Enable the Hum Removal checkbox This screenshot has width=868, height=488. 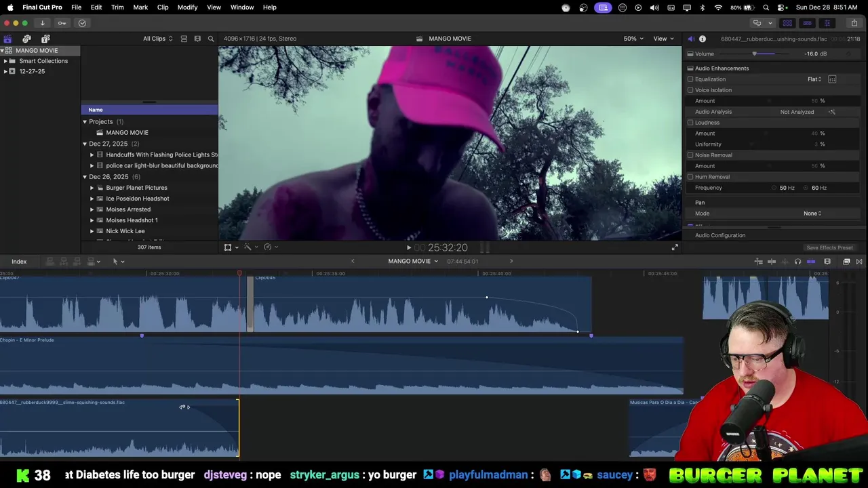[x=690, y=177]
